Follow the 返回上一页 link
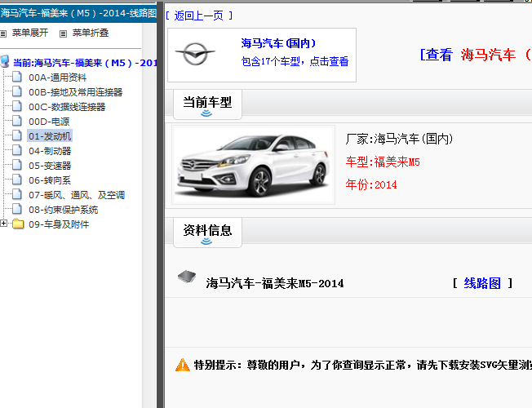The image size is (532, 408). (199, 16)
